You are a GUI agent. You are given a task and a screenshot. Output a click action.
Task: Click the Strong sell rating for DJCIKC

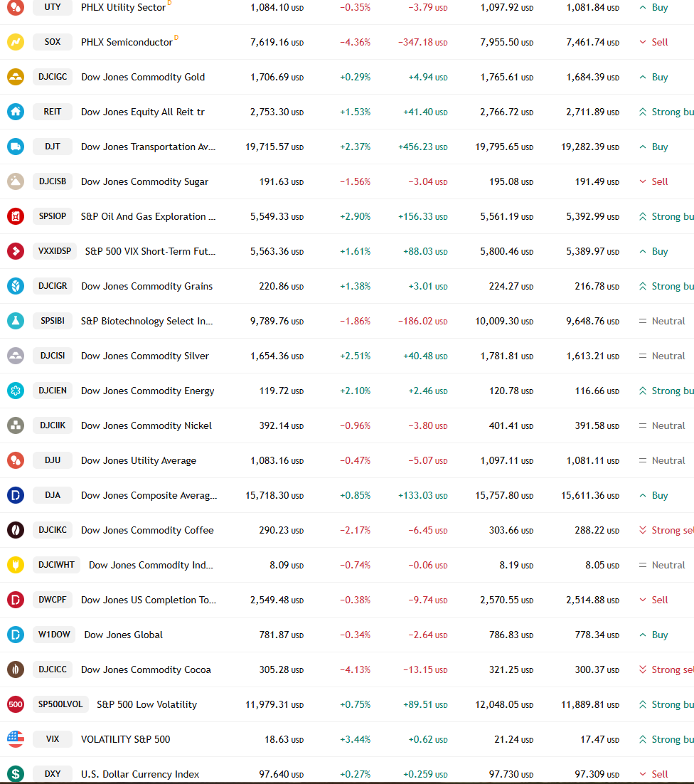pos(666,530)
